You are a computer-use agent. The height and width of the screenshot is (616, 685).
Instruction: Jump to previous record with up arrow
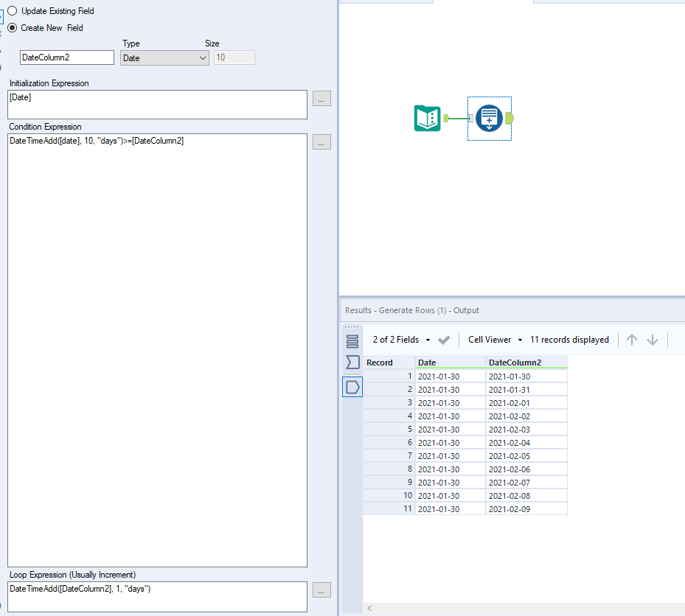[632, 340]
